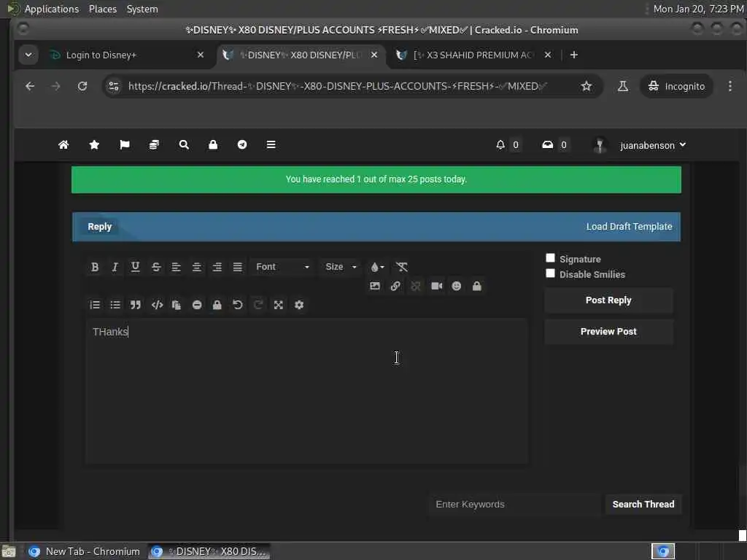Viewport: 747px width, 560px height.
Task: Click the browser address bar URL
Action: [x=337, y=86]
